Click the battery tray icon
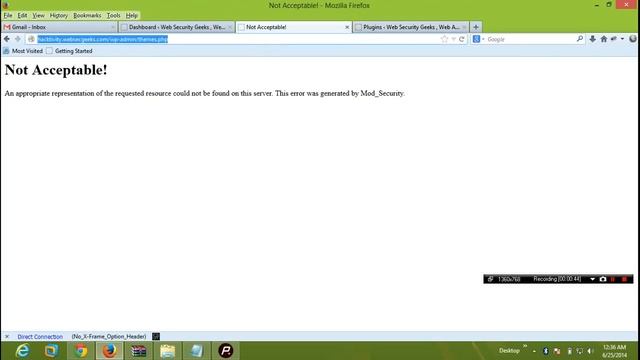Image resolution: width=640 pixels, height=360 pixels. pyautogui.click(x=570, y=351)
